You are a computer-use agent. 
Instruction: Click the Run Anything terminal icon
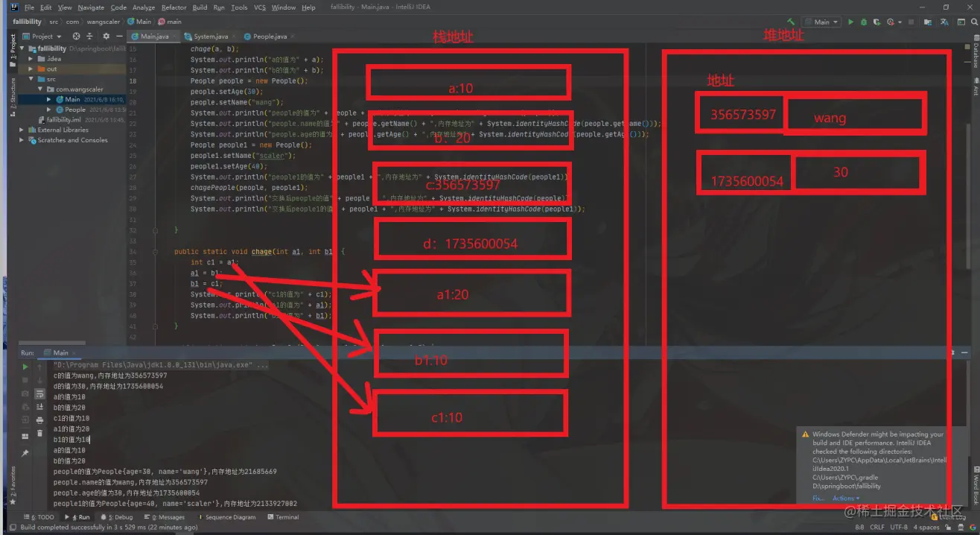(x=961, y=22)
